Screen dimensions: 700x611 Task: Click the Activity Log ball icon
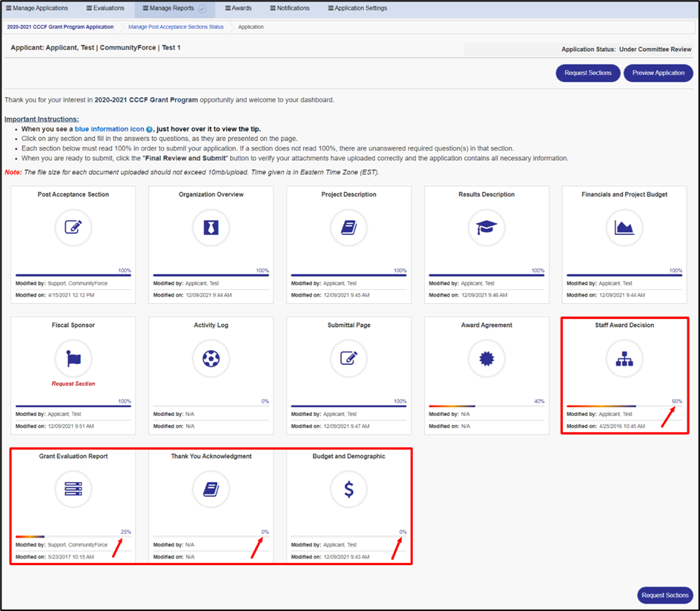coord(211,358)
